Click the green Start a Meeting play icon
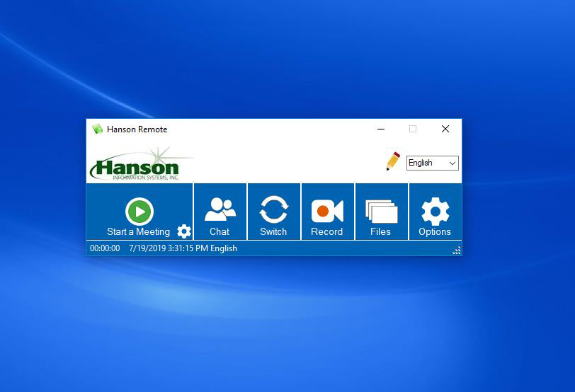Viewport: 575px width, 392px height. tap(140, 212)
